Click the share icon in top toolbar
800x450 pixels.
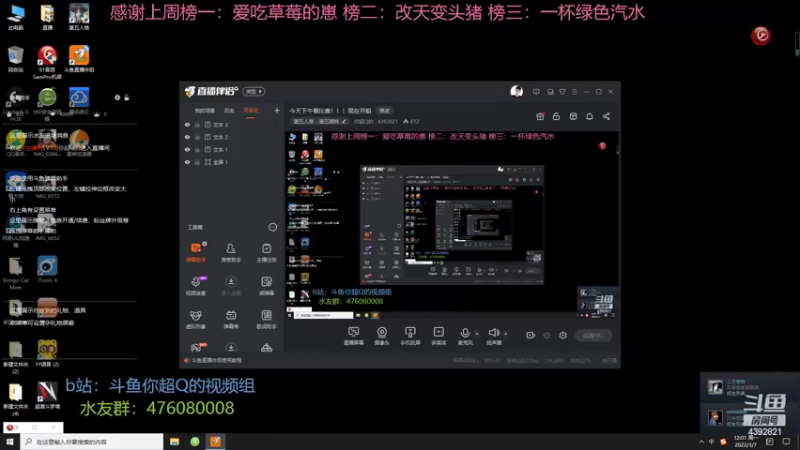click(x=606, y=116)
